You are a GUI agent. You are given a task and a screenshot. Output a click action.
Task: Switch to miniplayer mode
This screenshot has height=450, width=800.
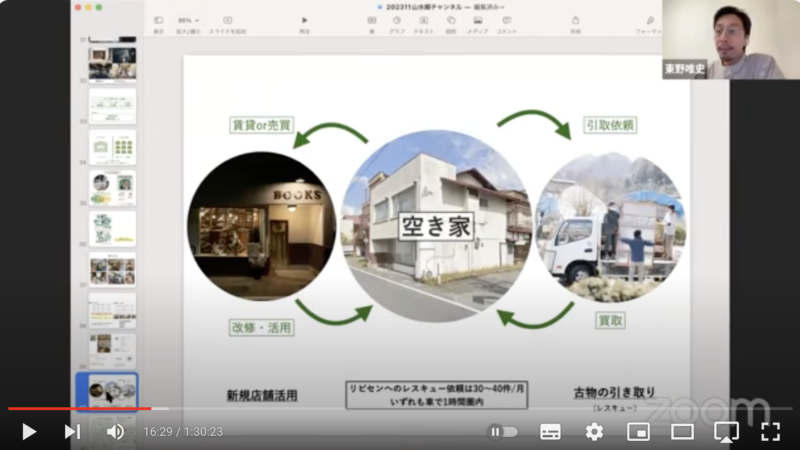point(638,431)
